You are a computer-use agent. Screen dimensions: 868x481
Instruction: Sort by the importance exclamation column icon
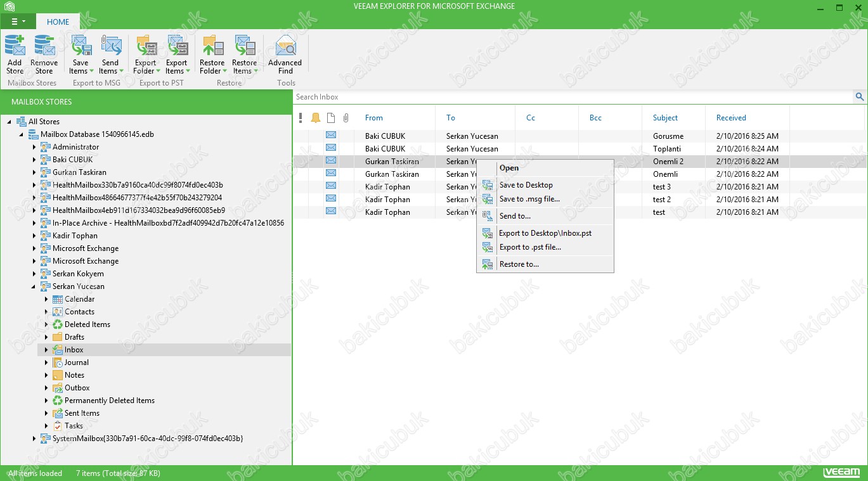click(301, 118)
